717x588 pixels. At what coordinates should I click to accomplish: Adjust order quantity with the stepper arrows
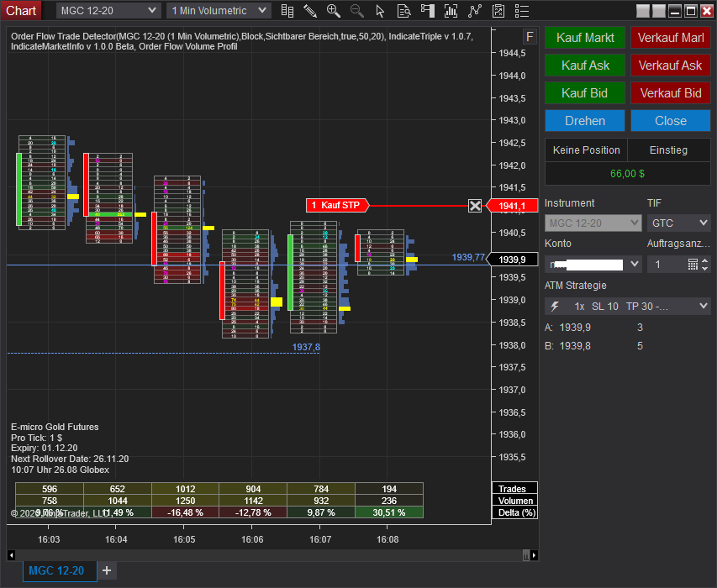tap(705, 264)
